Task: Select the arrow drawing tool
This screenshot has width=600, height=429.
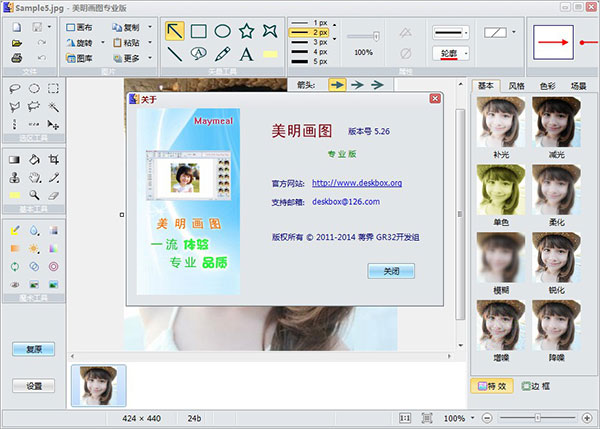Action: 175,31
